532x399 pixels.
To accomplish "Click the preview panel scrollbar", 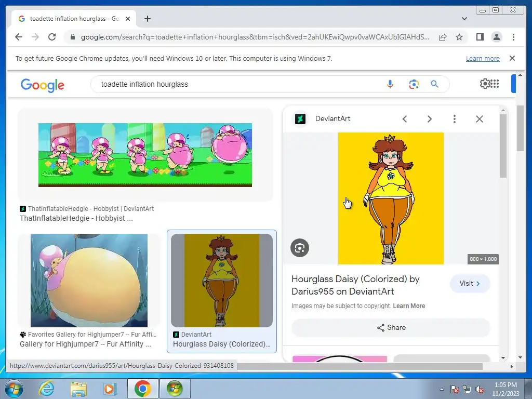I will tap(503, 146).
